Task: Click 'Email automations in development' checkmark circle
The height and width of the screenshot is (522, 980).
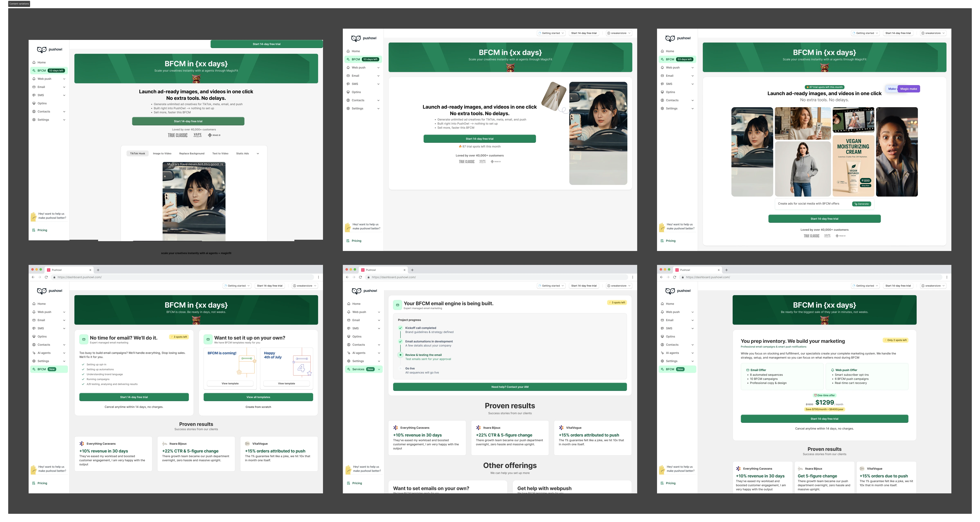Action: click(400, 342)
